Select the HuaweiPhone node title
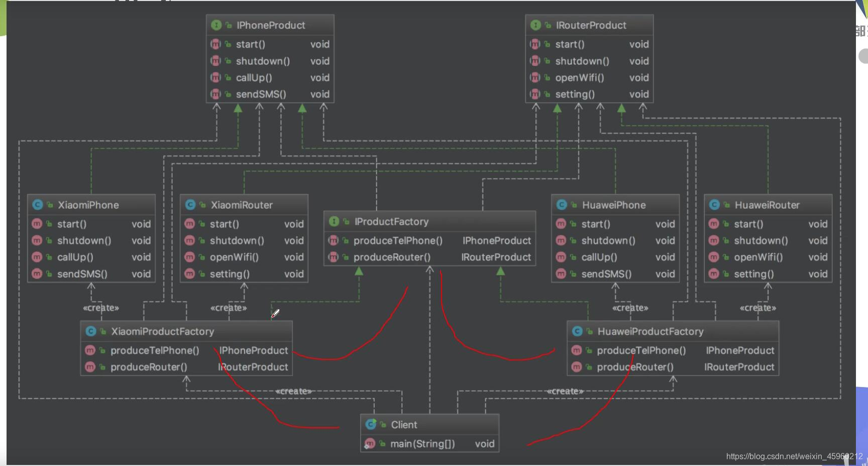 click(x=614, y=205)
